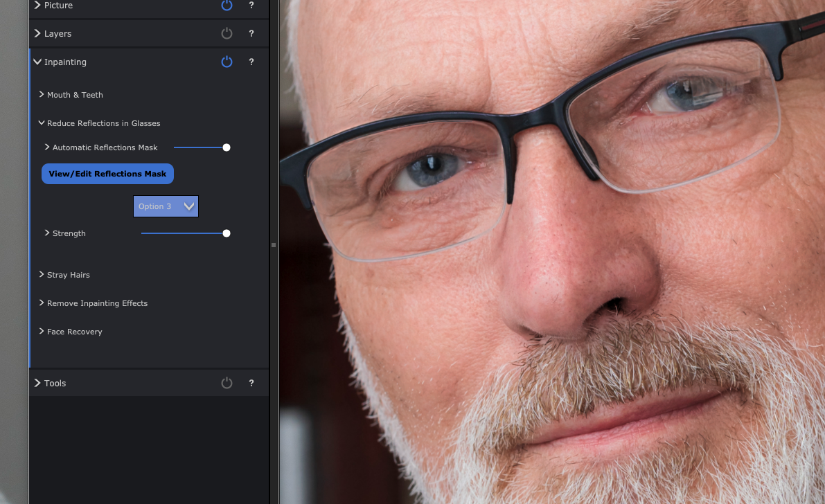Click the Stray Hairs label
The width and height of the screenshot is (825, 504).
pyautogui.click(x=69, y=275)
